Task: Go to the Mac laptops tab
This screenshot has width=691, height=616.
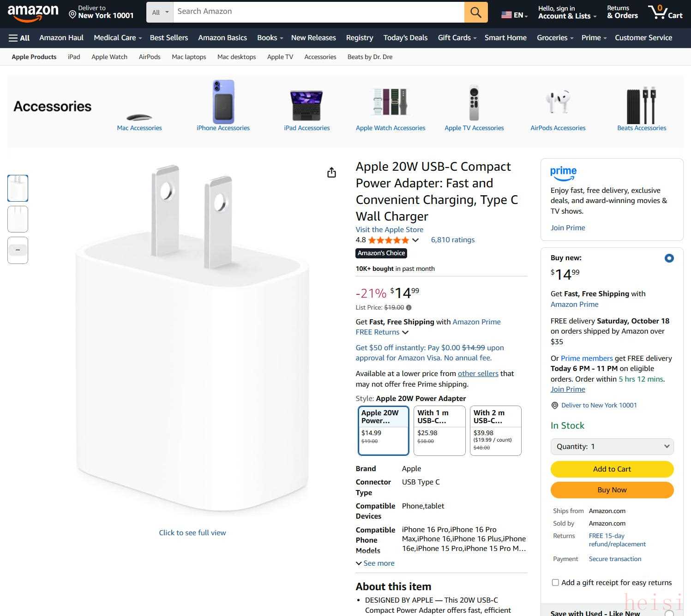Action: (189, 57)
